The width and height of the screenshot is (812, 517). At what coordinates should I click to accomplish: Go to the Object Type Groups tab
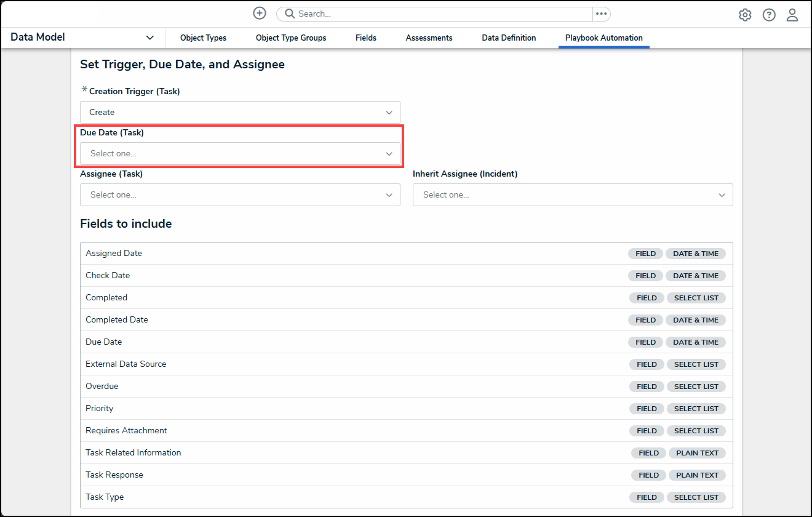pos(291,38)
